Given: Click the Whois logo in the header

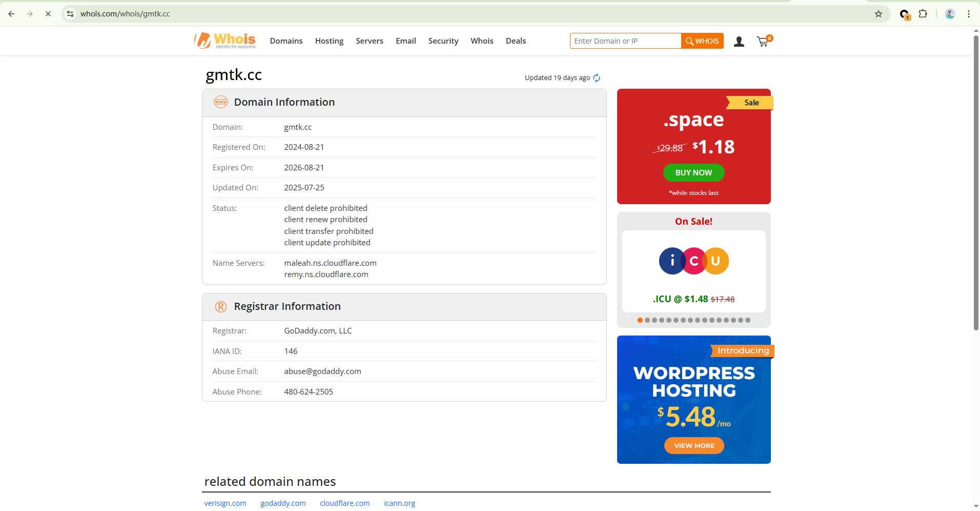Looking at the screenshot, I should click(225, 41).
